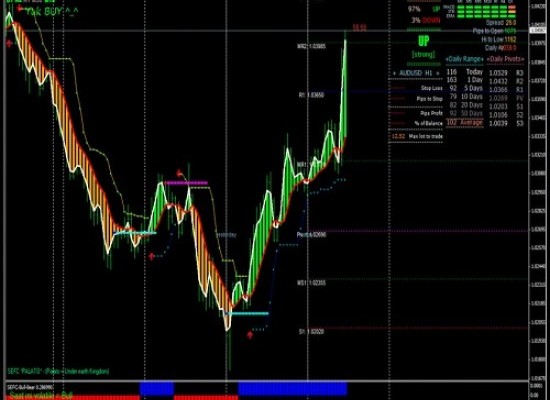The height and width of the screenshot is (400, 550).
Task: Click the highlighted current price on the price axis
Action: (539, 31)
